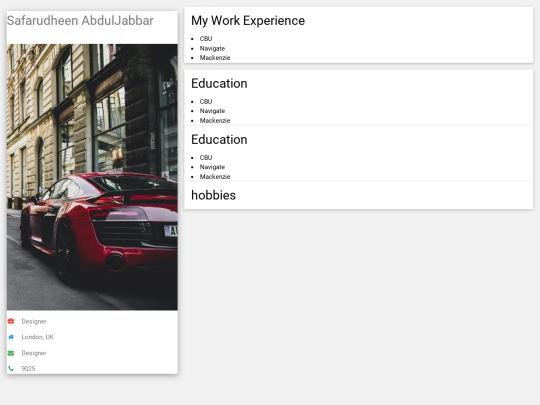This screenshot has width=540, height=405.
Task: Click the hobbies heading
Action: pos(214,195)
